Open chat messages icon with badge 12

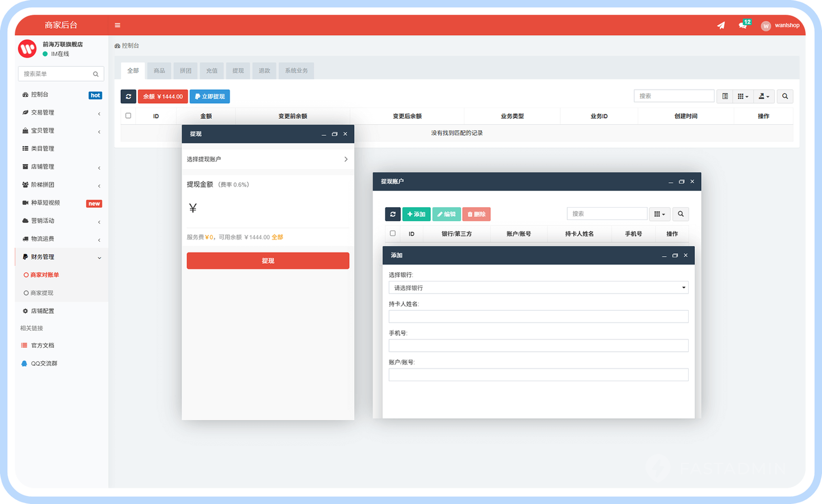[x=743, y=25]
